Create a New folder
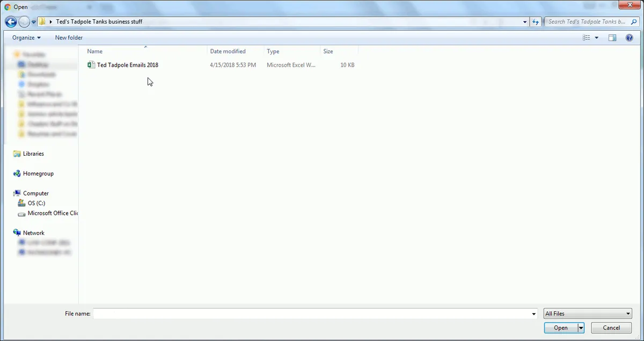This screenshot has height=341, width=644. tap(69, 38)
